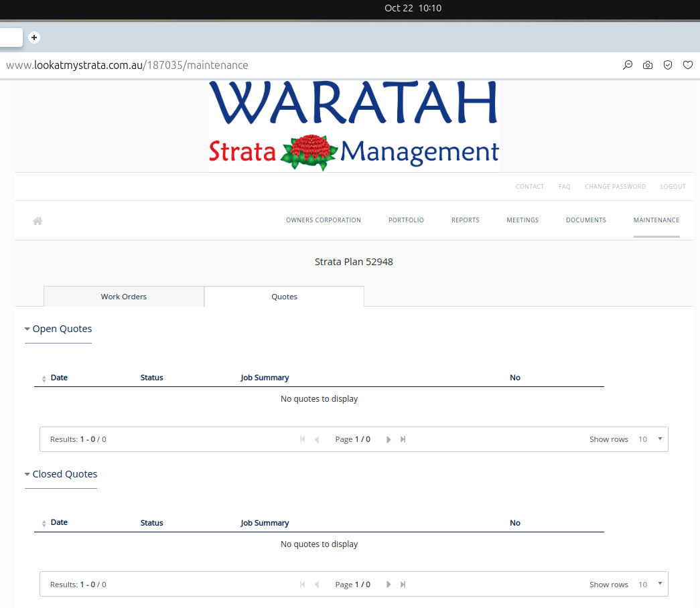Screen dimensions: 700x608
Task: Collapse the Closed Quotes section
Action: click(x=27, y=475)
